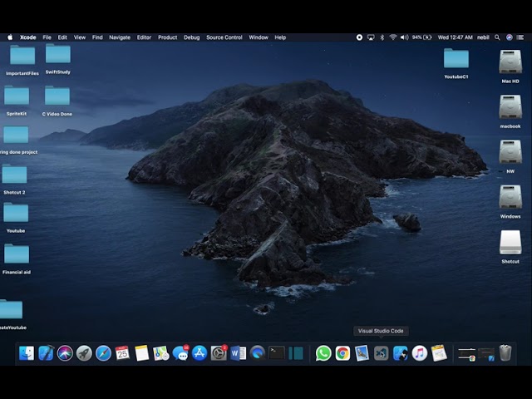Select the C Video Done folder
This screenshot has height=399, width=532.
click(x=57, y=101)
